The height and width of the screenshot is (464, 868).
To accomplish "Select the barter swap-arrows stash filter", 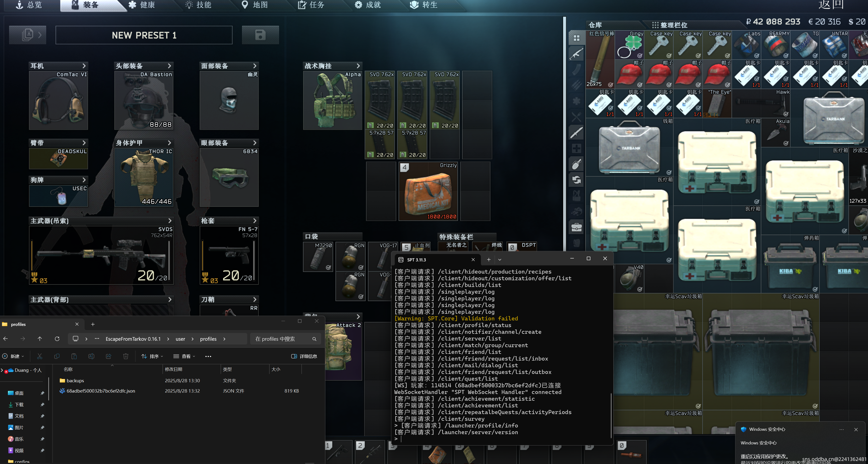I will pyautogui.click(x=577, y=180).
